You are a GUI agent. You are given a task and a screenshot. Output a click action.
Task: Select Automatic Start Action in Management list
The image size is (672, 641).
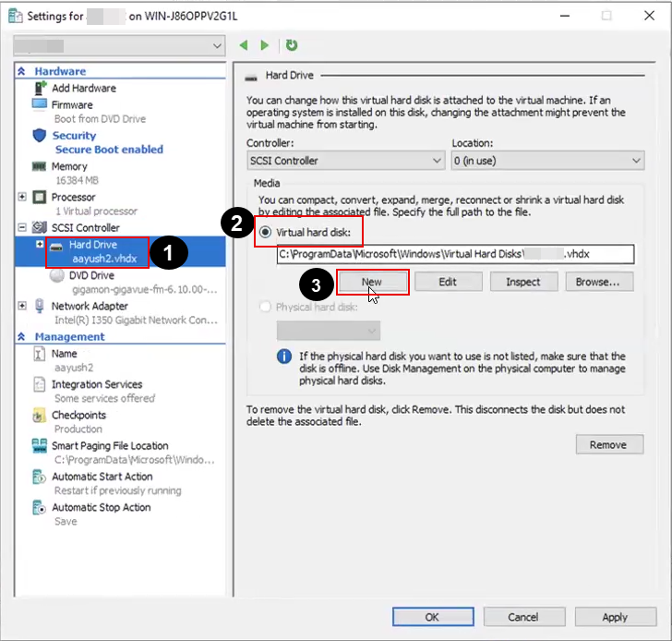coord(102,477)
